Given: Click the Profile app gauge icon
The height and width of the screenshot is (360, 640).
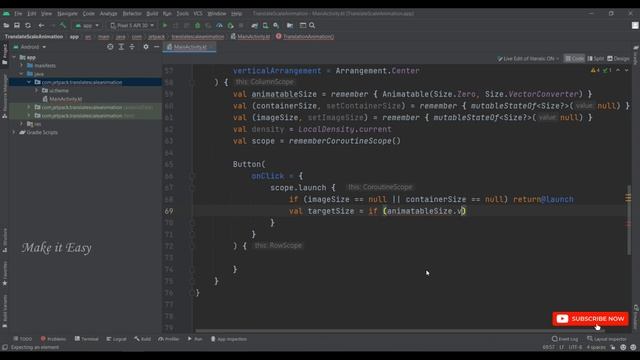Looking at the screenshot, I should pos(219,25).
